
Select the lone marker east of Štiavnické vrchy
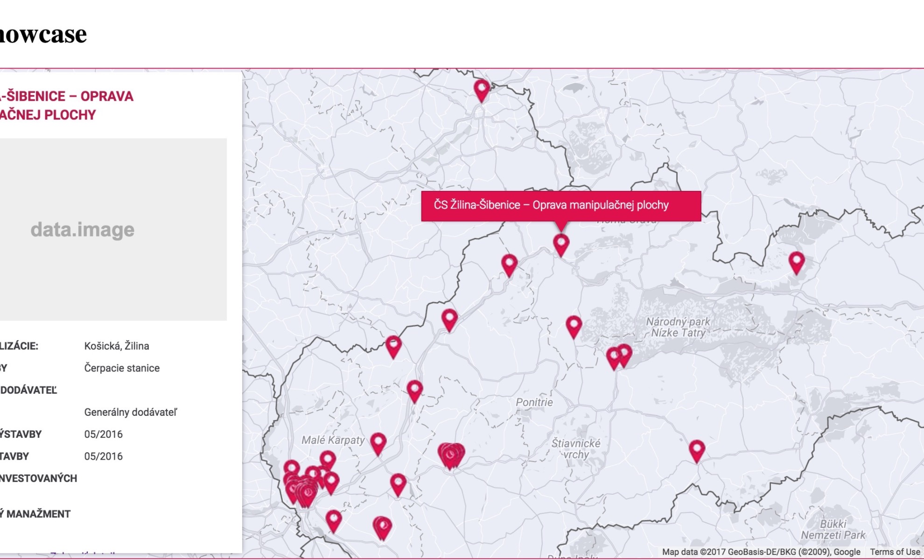coord(697,450)
